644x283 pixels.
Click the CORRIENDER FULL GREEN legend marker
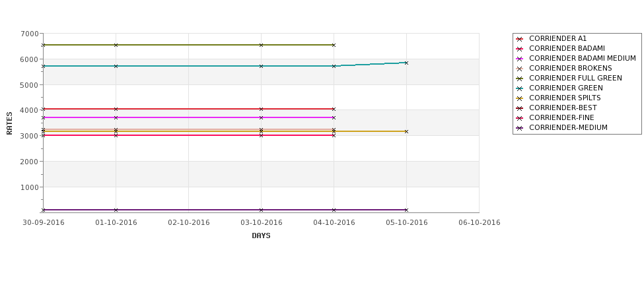(x=520, y=79)
